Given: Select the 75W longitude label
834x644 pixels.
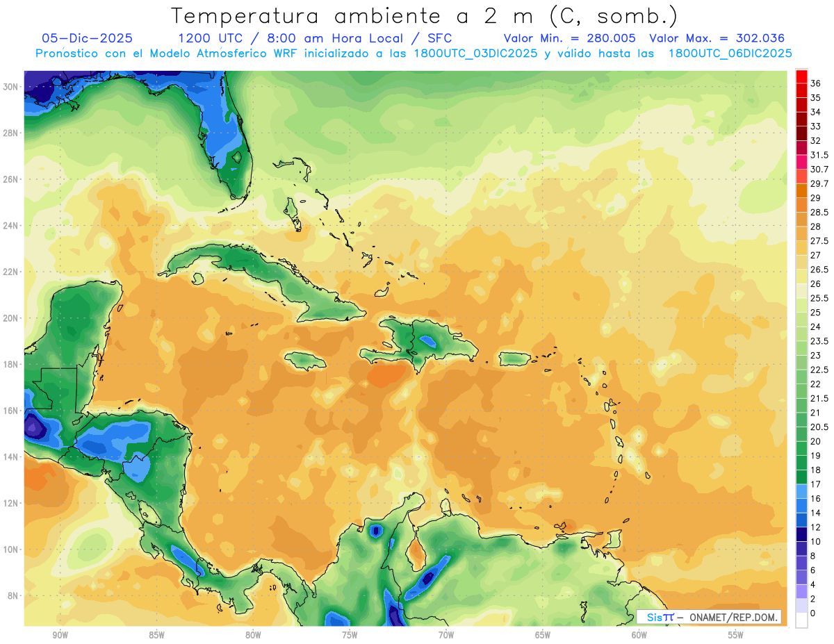Looking at the screenshot, I should coord(350,636).
